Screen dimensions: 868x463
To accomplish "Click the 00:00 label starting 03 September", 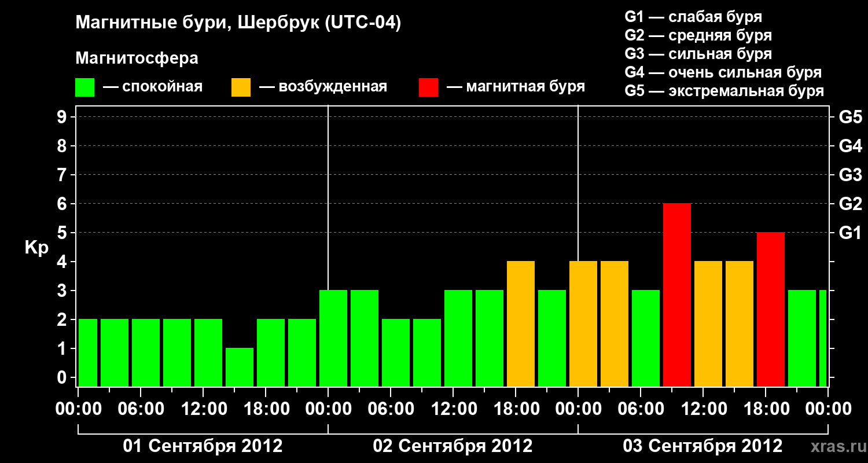I will 578,409.
